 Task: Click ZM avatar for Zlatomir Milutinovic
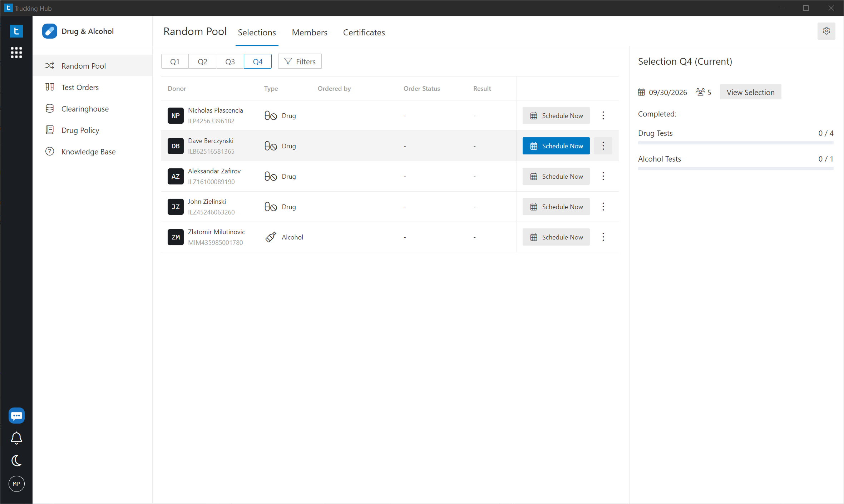pos(176,237)
